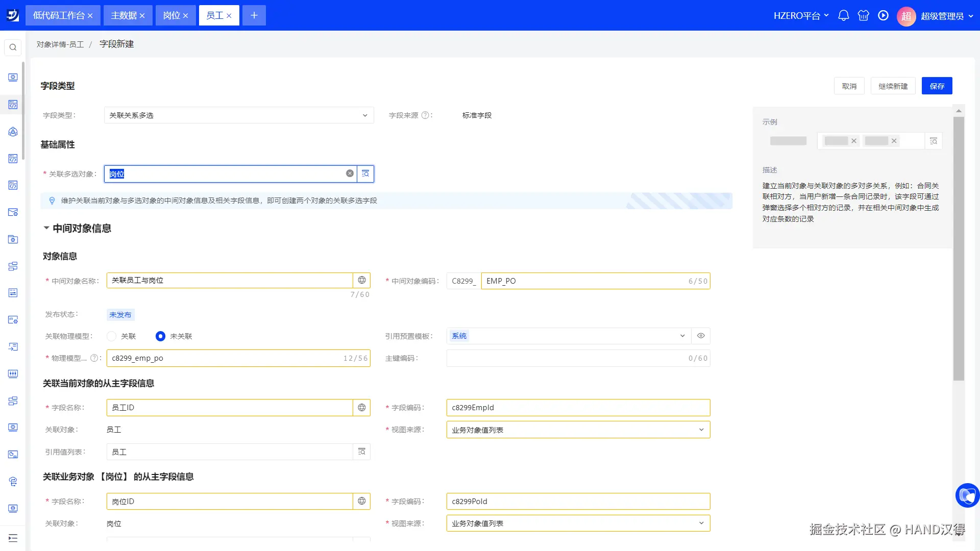Viewport: 980px width, 551px height.
Task: Open lookup icon in 关联多选对象 field
Action: click(365, 174)
